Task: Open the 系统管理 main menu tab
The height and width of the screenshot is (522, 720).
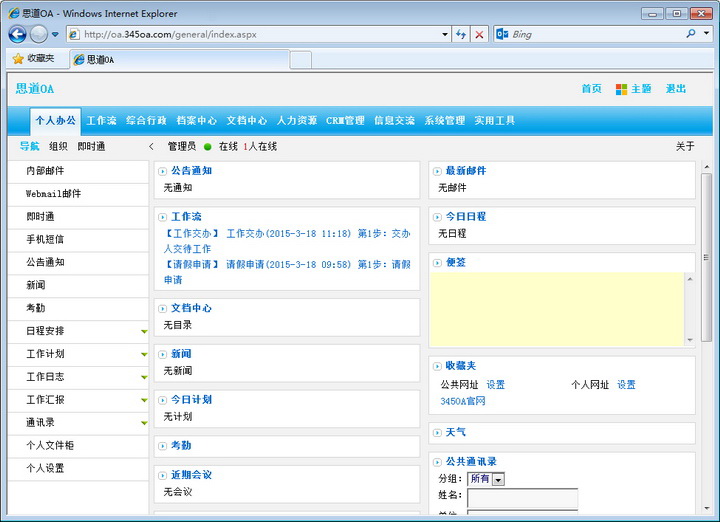Action: click(x=444, y=121)
